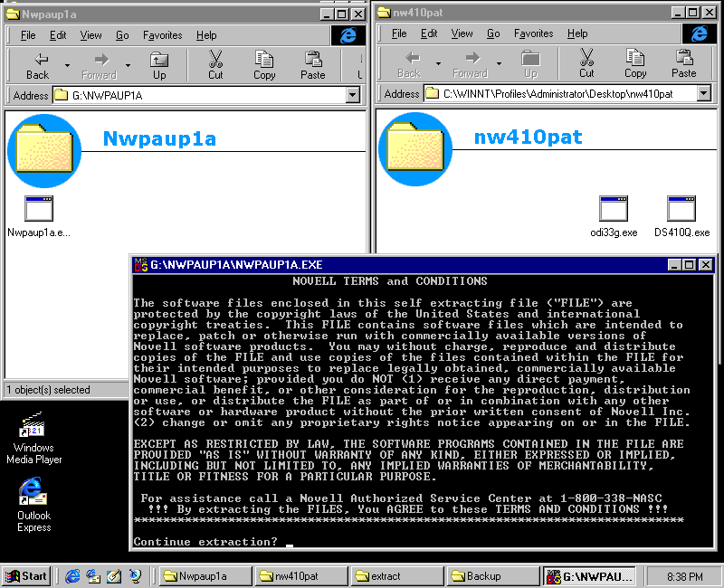
Task: Open the Edit menu in the nw410pat window
Action: tap(429, 33)
